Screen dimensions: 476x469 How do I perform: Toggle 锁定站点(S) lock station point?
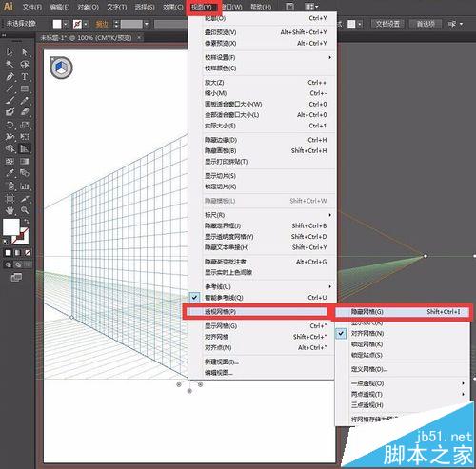click(403, 355)
